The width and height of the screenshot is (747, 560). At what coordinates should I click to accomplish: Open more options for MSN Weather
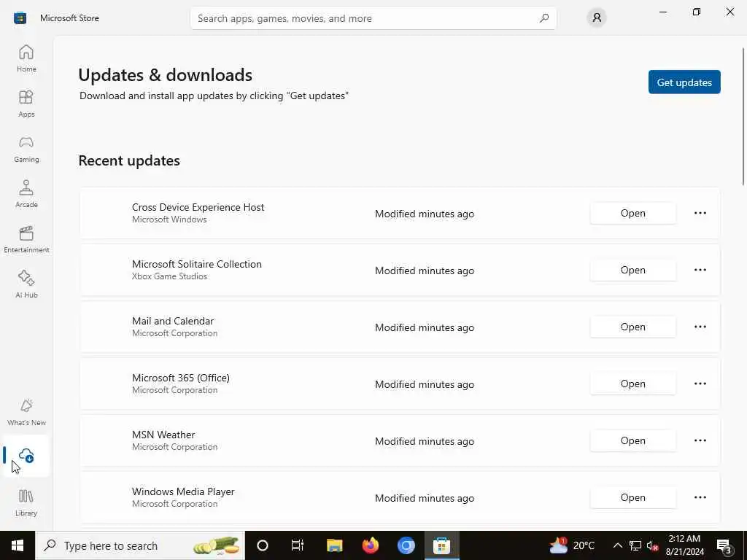[700, 440]
